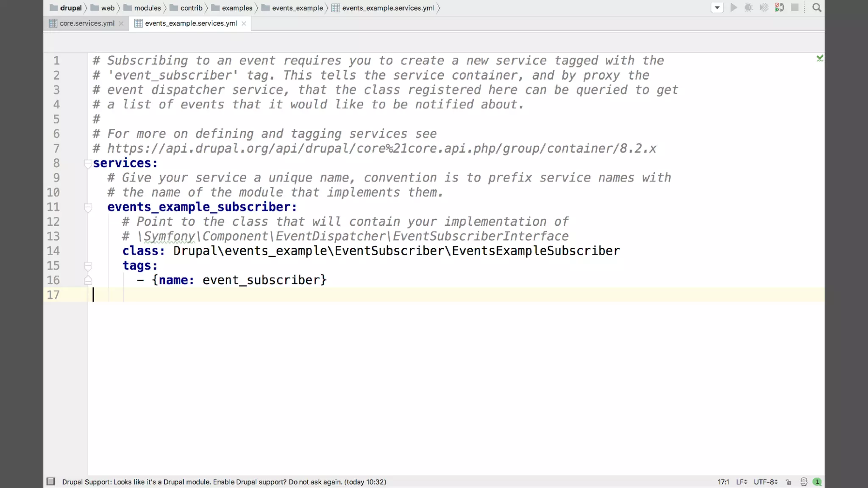Image resolution: width=868 pixels, height=488 pixels.
Task: Click the examples folder breadcrumb
Action: tap(236, 8)
